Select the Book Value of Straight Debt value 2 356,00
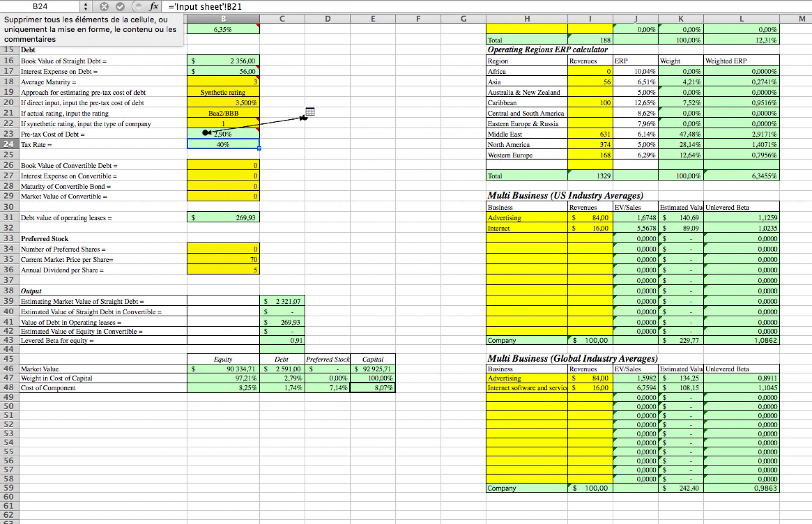Viewport: 812px width, 524px height. pyautogui.click(x=223, y=60)
